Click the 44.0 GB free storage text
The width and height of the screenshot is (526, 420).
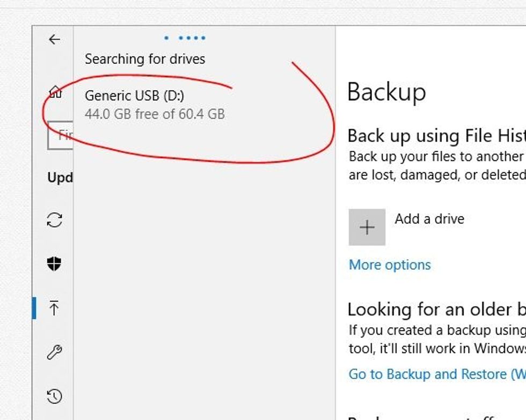click(156, 114)
